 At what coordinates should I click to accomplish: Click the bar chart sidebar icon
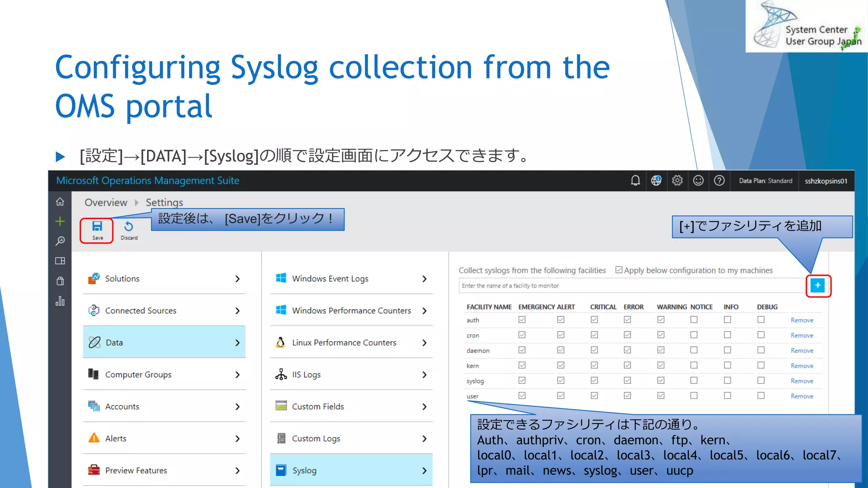60,301
